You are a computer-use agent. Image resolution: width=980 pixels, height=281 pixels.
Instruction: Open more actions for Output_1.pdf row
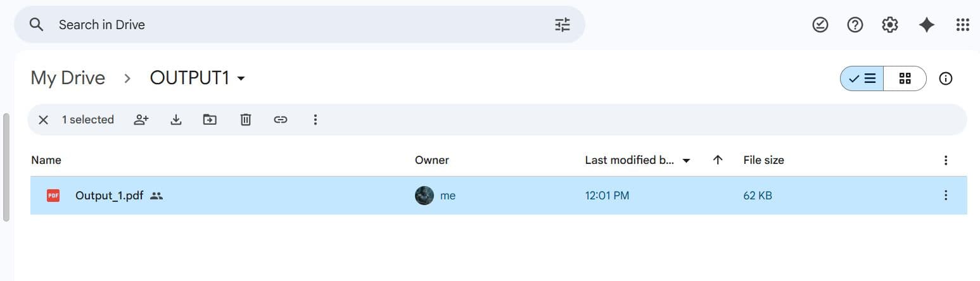tap(946, 196)
